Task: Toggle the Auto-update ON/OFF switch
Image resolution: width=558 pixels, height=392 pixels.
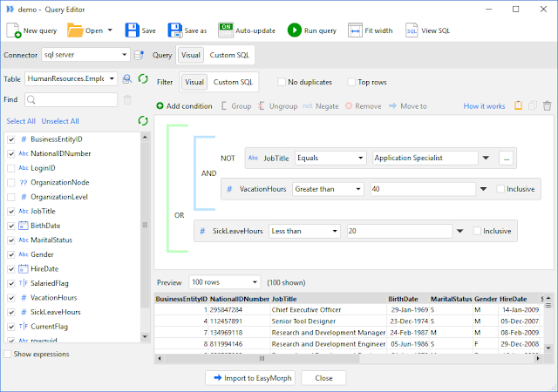Action: click(226, 30)
